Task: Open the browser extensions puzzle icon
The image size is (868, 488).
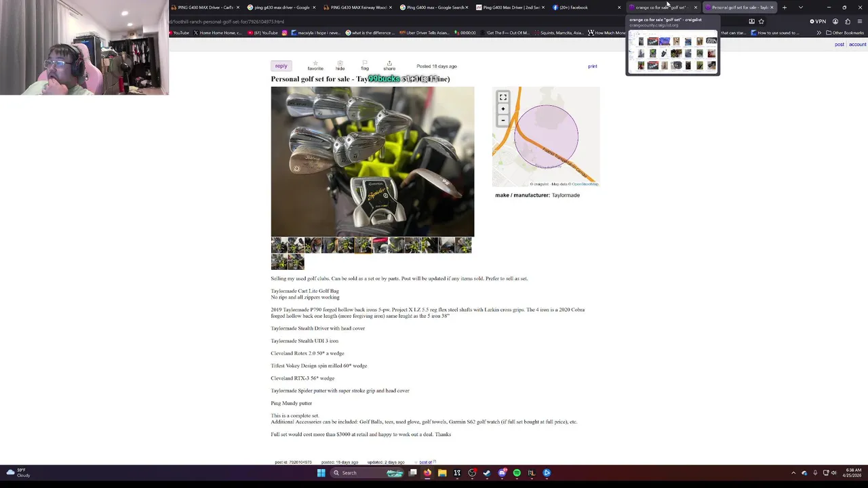Action: coord(848,22)
